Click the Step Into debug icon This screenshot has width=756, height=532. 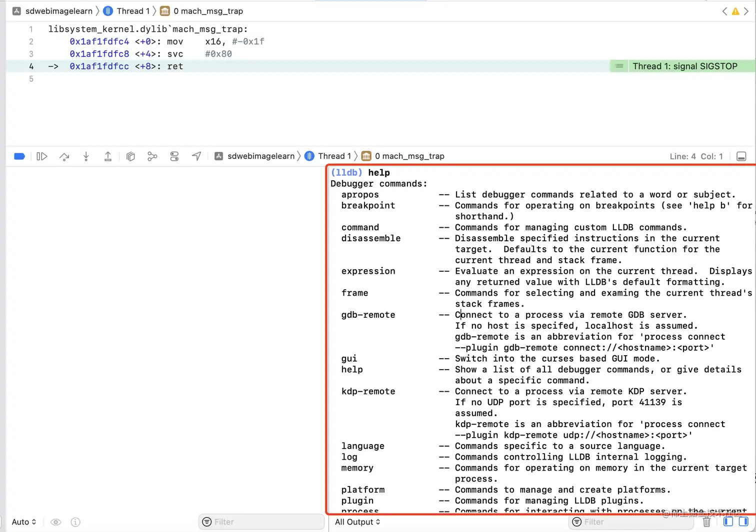(x=86, y=156)
